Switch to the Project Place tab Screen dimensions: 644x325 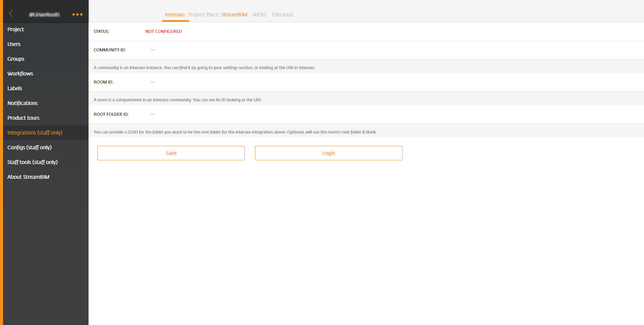[203, 15]
